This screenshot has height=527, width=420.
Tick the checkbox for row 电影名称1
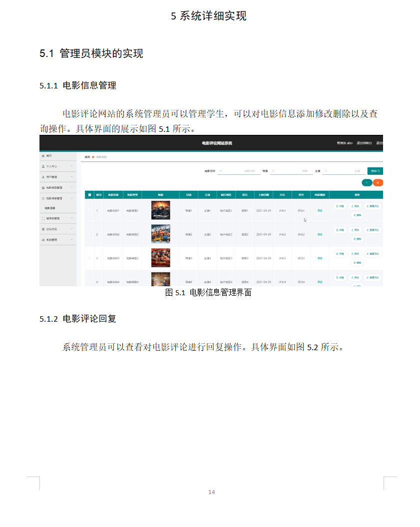pyautogui.click(x=88, y=209)
